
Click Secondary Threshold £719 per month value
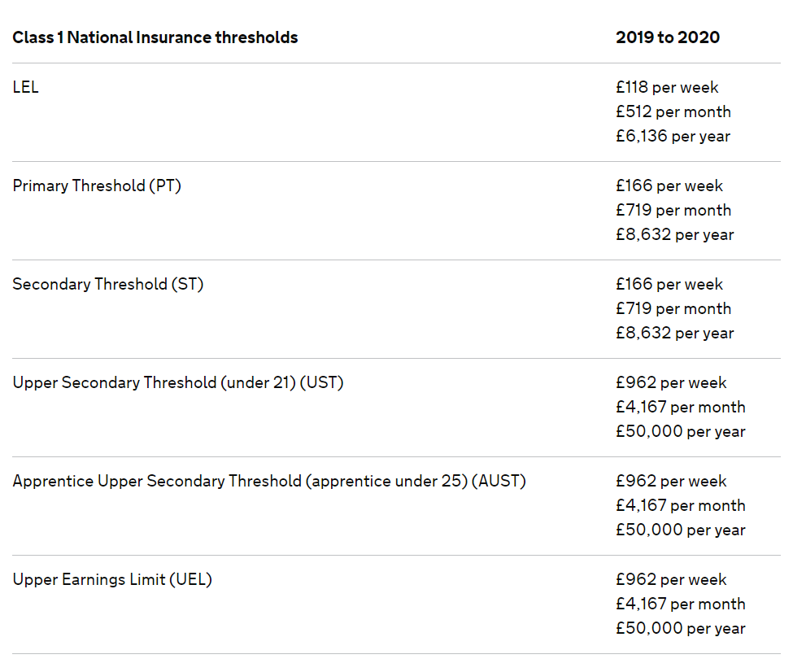[x=673, y=308]
